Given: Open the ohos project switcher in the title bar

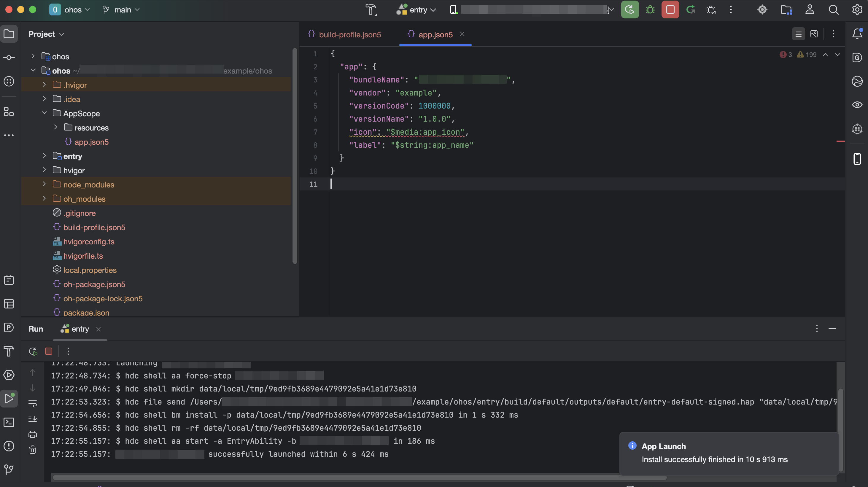Looking at the screenshot, I should (70, 10).
